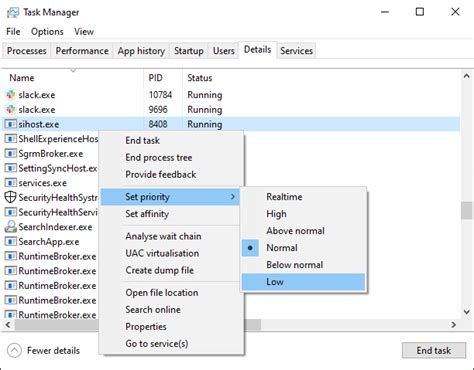The image size is (474, 370).
Task: Click the Task Manager title bar icon
Action: coord(13,13)
